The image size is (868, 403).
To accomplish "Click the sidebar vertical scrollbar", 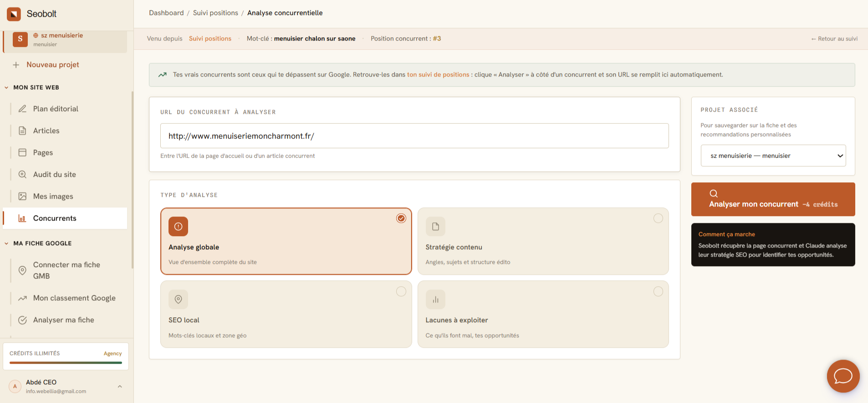I will (x=132, y=180).
